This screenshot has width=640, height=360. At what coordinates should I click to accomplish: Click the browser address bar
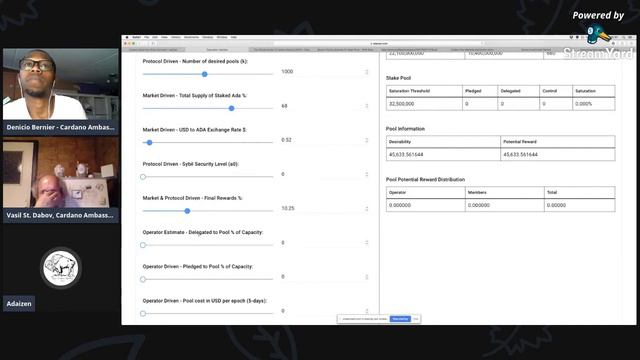tap(379, 43)
